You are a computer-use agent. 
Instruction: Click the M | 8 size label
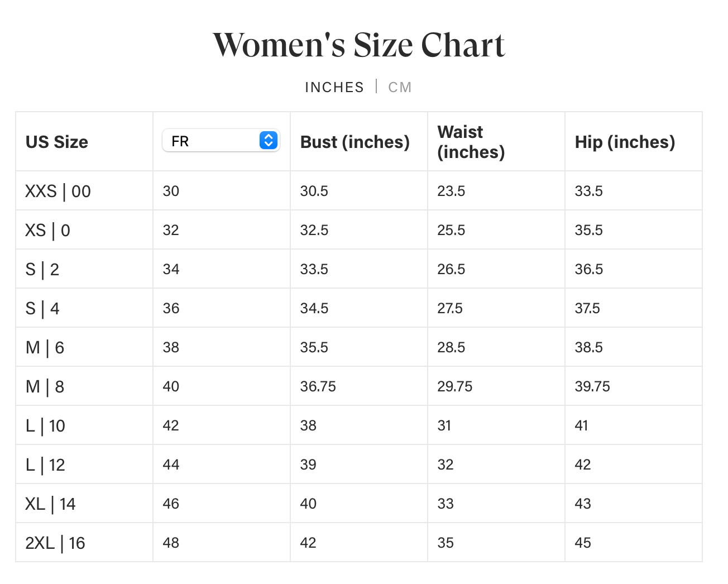click(45, 387)
